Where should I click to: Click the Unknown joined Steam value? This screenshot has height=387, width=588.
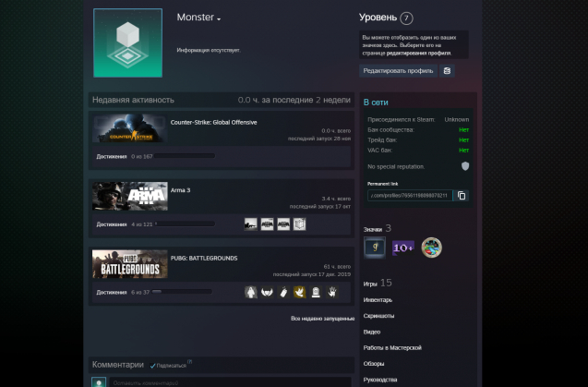point(457,119)
